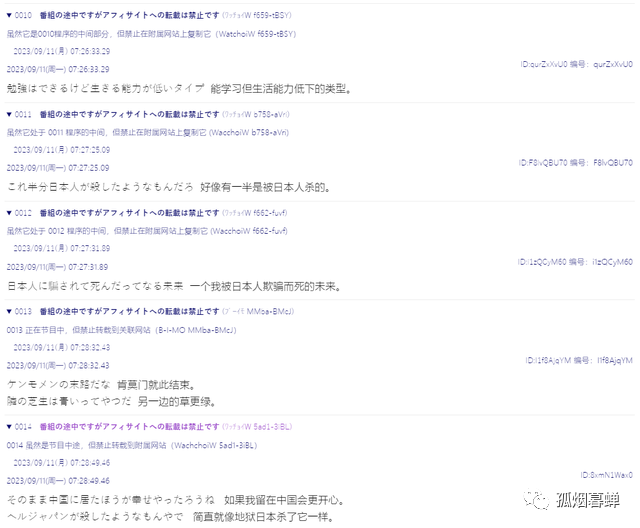Screen dimensions: 640x528
Task: Click the translated header line with B-I-MO MMba-BMcJ
Action: 122,330
